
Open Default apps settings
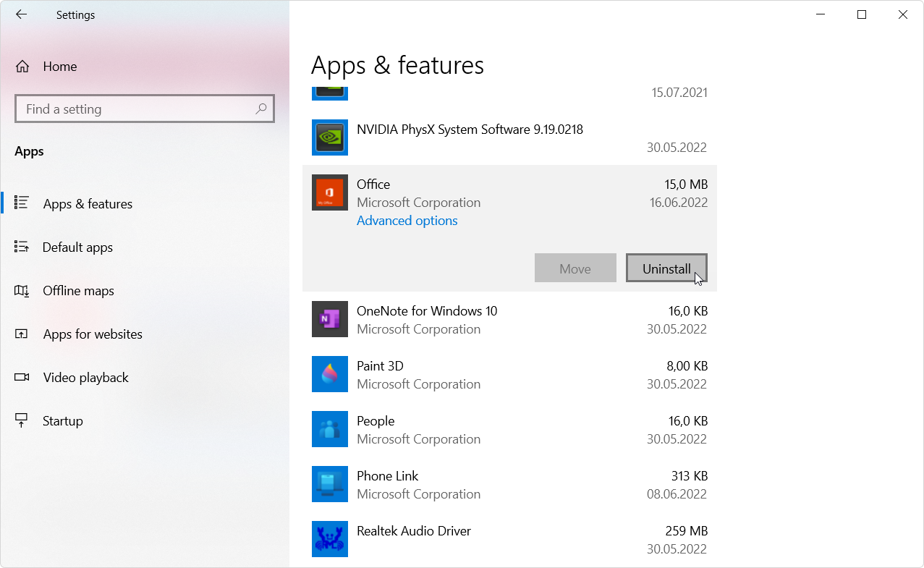click(145, 247)
